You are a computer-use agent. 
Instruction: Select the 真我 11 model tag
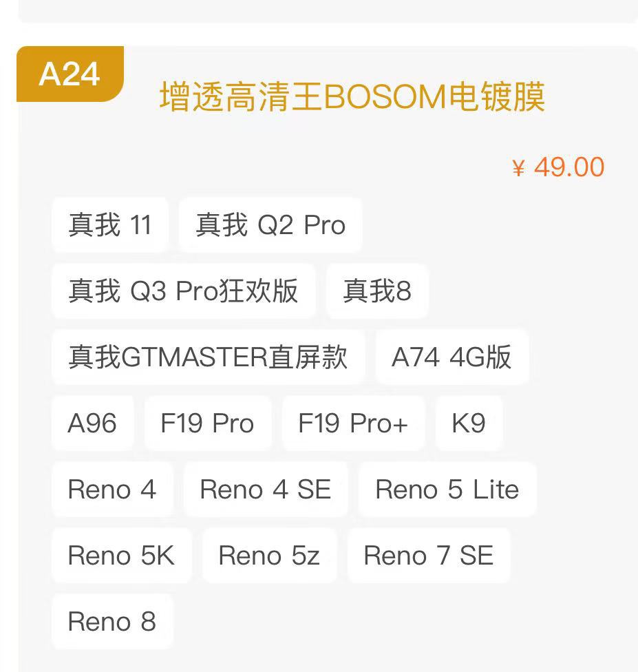coord(110,225)
